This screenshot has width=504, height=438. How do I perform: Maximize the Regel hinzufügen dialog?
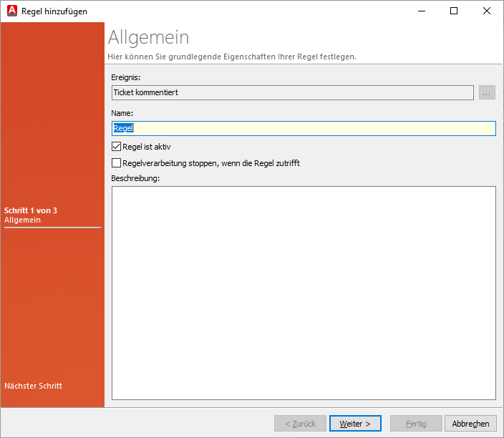(454, 11)
